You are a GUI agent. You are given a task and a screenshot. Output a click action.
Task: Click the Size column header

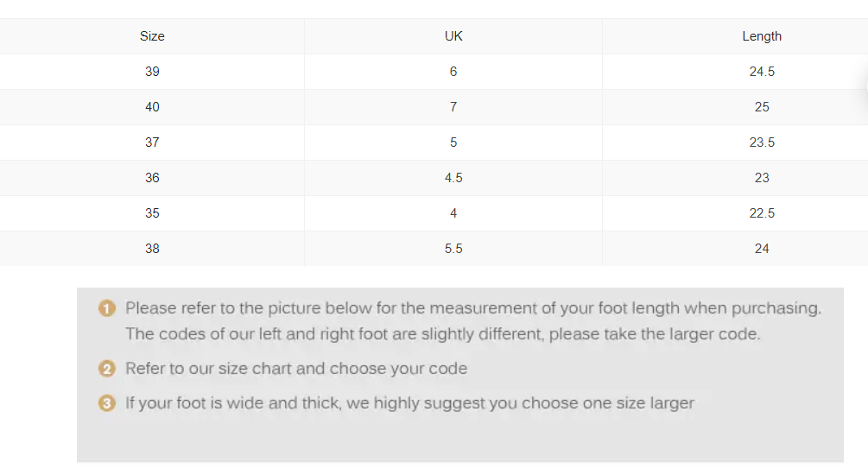point(152,36)
